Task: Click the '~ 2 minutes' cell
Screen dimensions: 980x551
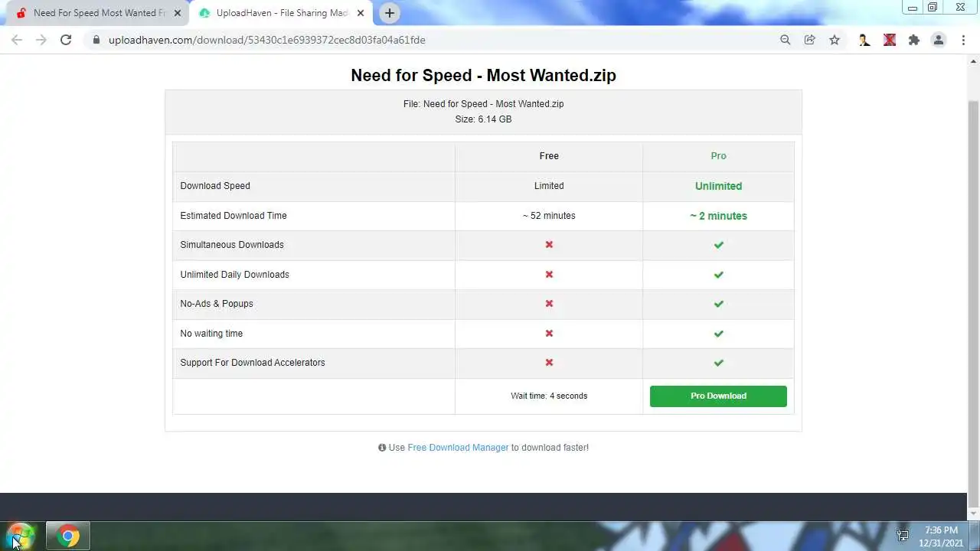Action: 718,216
